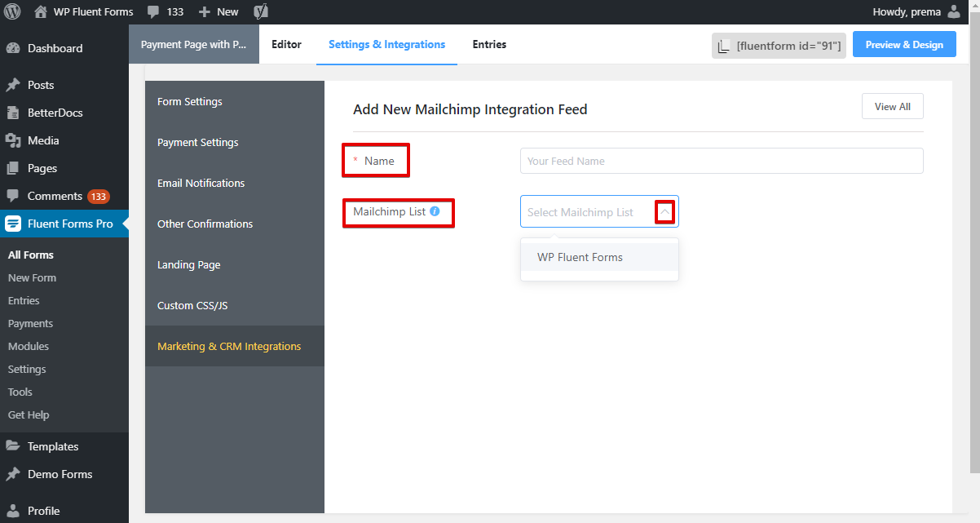This screenshot has width=980, height=523.
Task: Click into the Your Feed Name field
Action: (722, 161)
